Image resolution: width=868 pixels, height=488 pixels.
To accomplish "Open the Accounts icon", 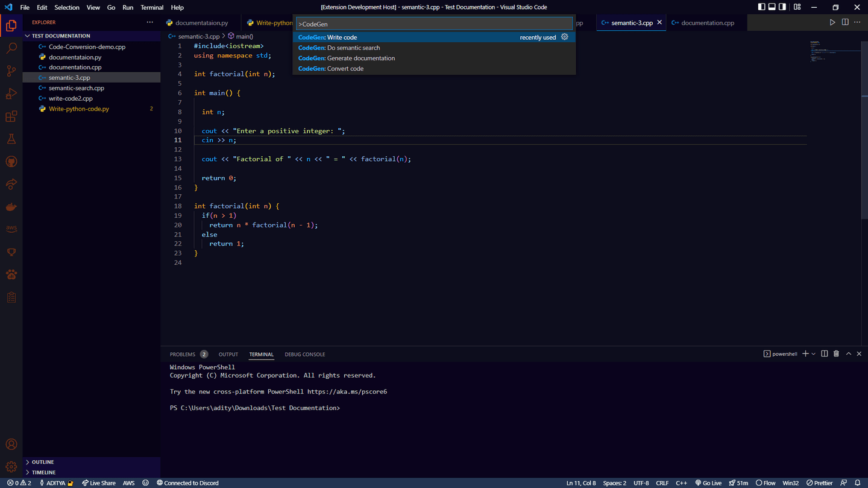I will (x=11, y=445).
